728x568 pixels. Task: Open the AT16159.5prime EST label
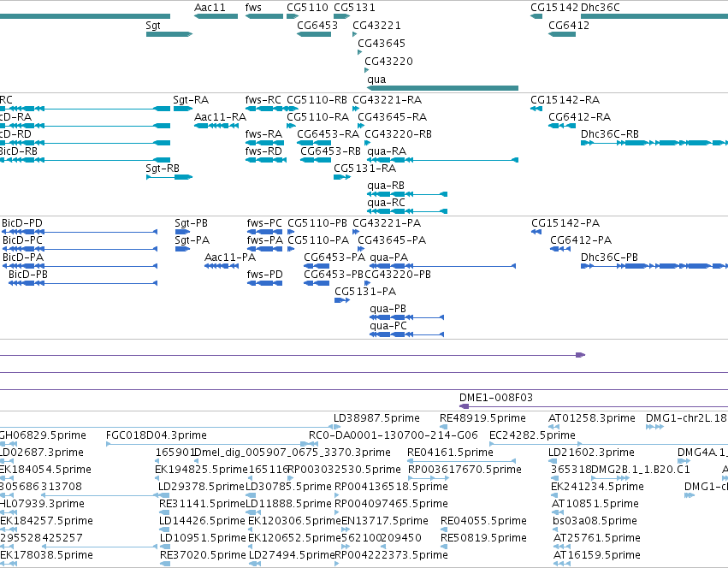(596, 555)
